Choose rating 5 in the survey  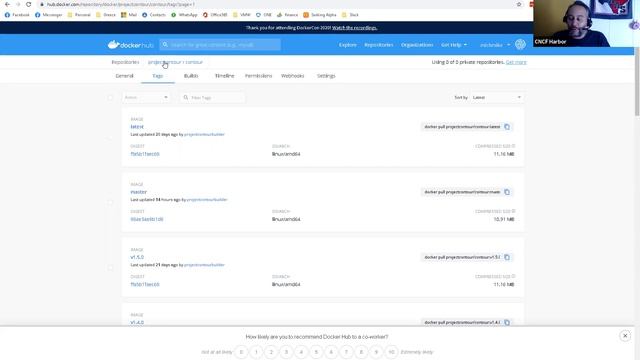(316, 352)
